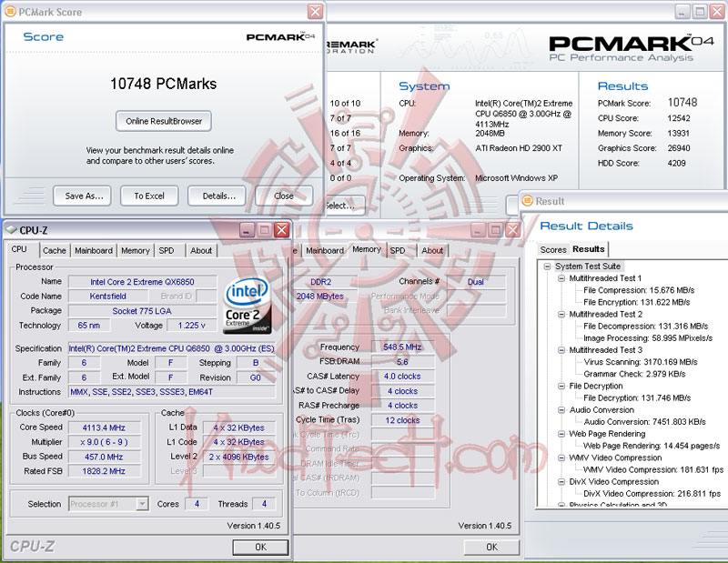The height and width of the screenshot is (563, 728).
Task: Select the Results tab in Result Details
Action: pos(588,249)
